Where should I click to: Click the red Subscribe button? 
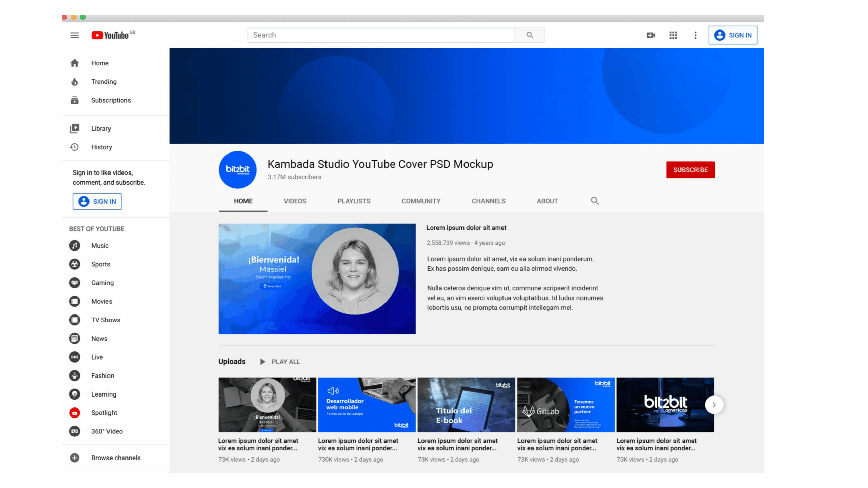pyautogui.click(x=690, y=170)
